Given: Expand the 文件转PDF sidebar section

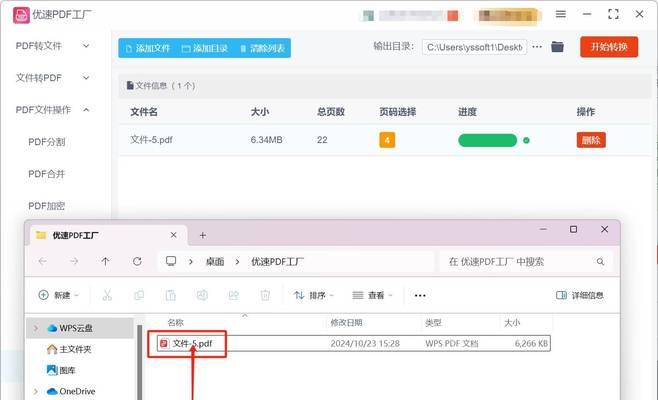Looking at the screenshot, I should [x=52, y=78].
